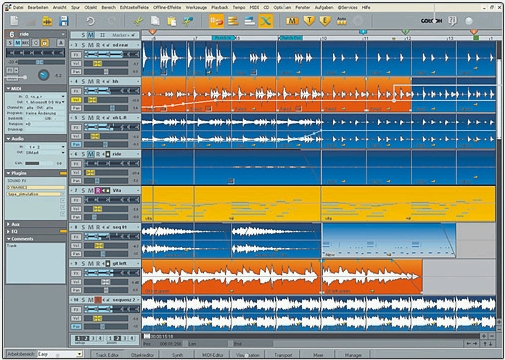The image size is (505, 360).
Task: Open the Arbeitsbereich Easy combo box
Action: click(x=60, y=354)
